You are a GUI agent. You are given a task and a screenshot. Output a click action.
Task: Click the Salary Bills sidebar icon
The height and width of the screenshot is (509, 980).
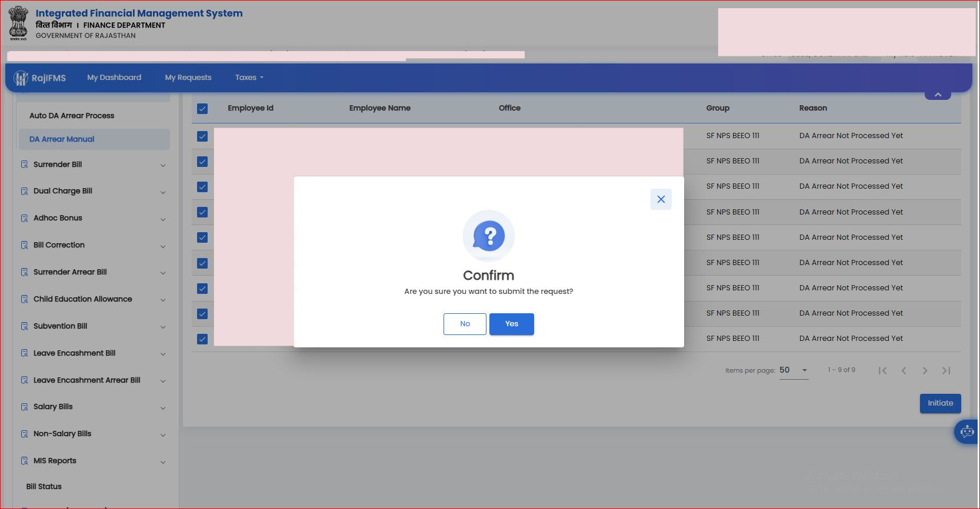pos(24,407)
